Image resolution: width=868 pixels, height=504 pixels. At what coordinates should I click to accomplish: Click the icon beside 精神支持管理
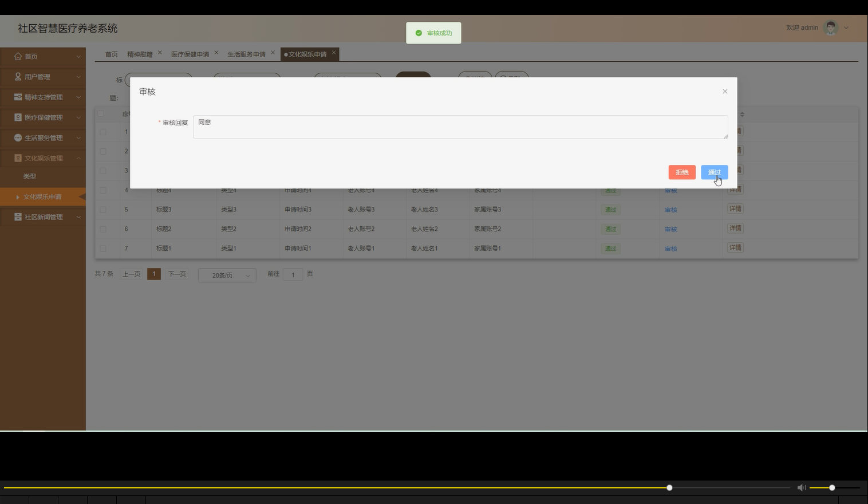coord(18,97)
